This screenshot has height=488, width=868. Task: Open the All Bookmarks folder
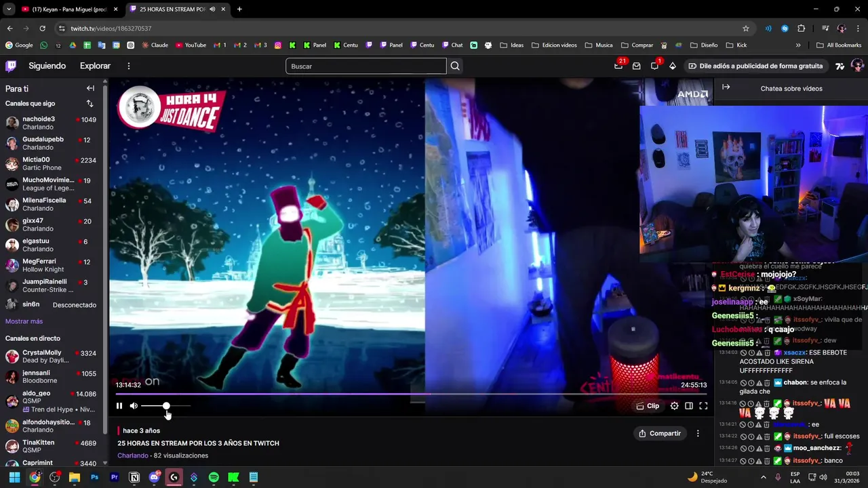click(839, 45)
